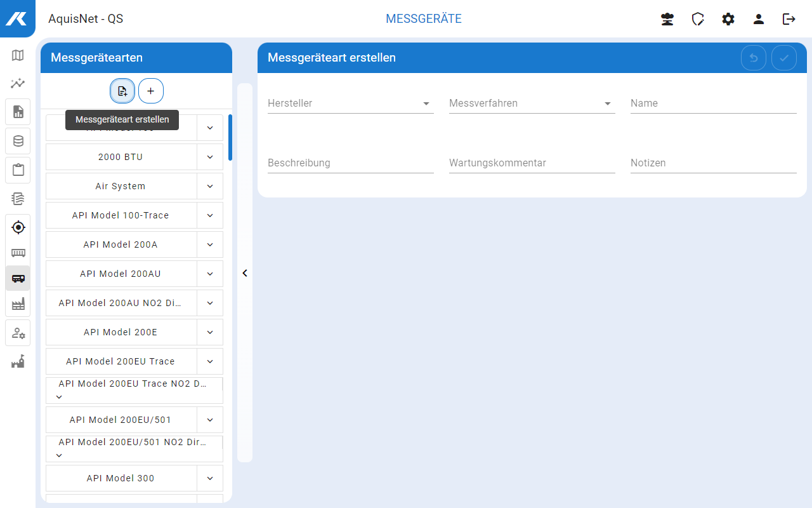Expand the API Model 200E entry
The height and width of the screenshot is (508, 812).
pos(210,332)
